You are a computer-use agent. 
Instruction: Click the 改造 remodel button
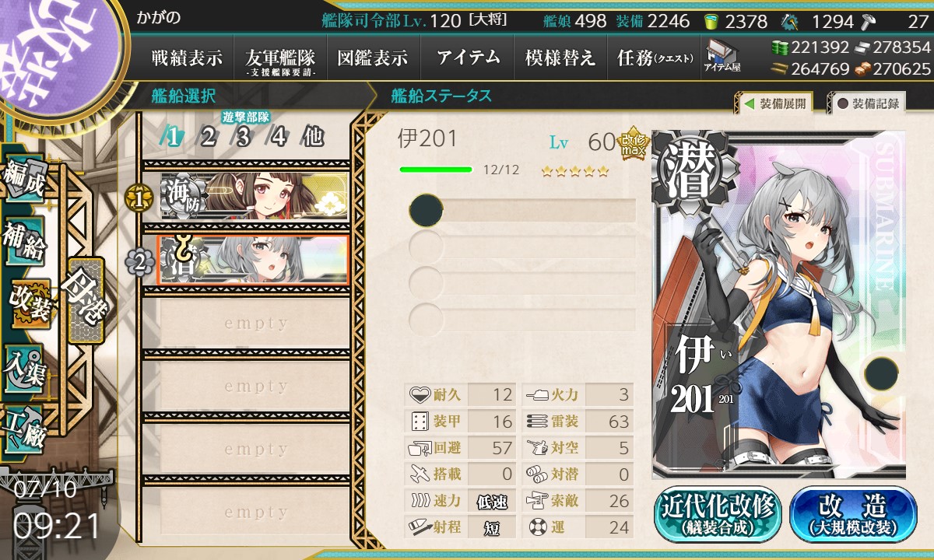tap(853, 514)
